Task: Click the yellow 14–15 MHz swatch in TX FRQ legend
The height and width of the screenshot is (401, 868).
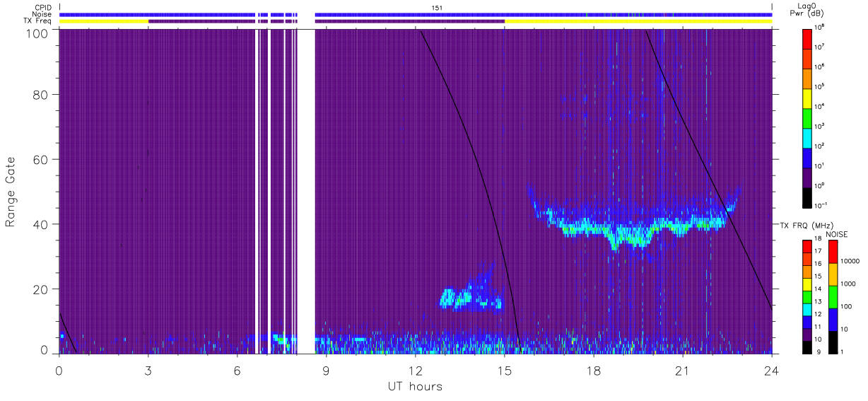Action: tap(807, 283)
